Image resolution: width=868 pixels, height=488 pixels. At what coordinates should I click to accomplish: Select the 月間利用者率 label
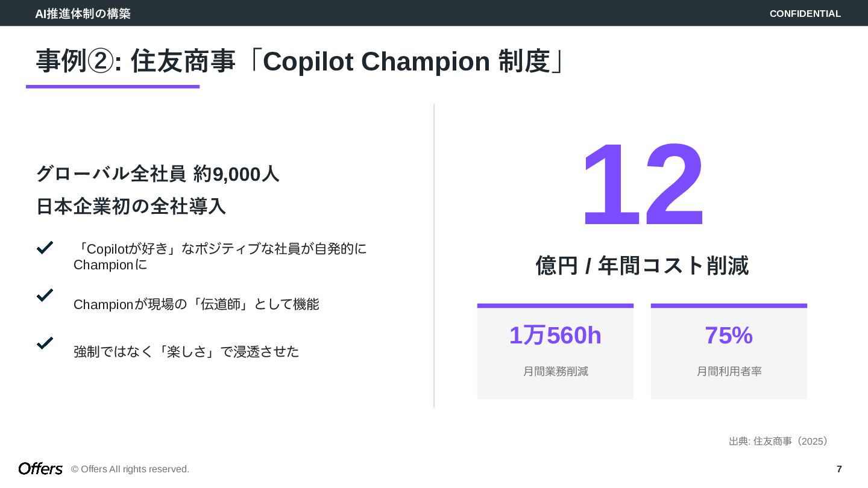(729, 371)
